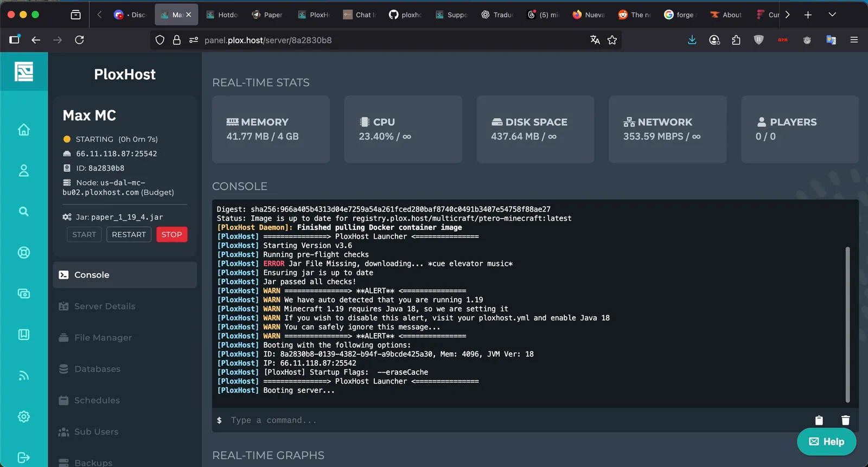The width and height of the screenshot is (868, 467).
Task: Copy console output with clipboard icon
Action: coord(819,420)
